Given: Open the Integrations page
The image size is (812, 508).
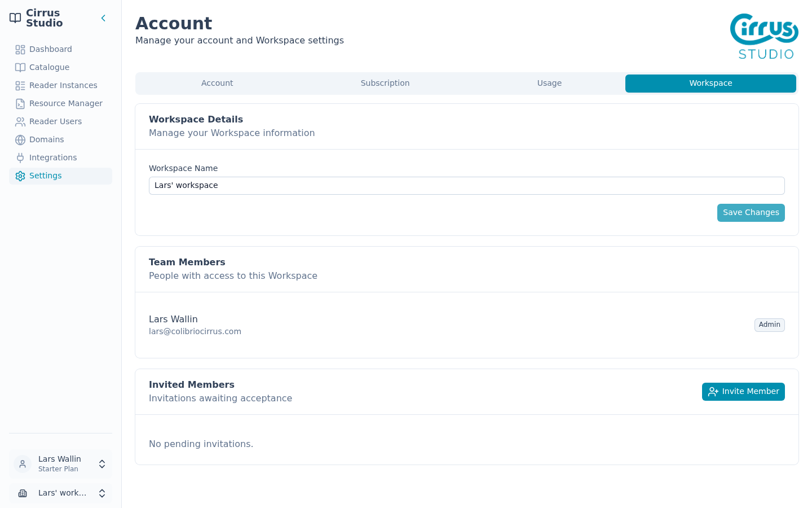Looking at the screenshot, I should (x=60, y=158).
